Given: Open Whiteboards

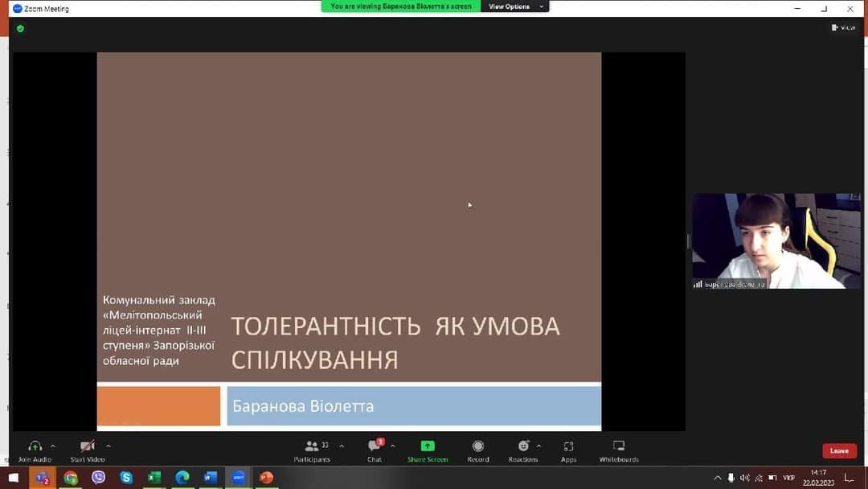Looking at the screenshot, I should 619,446.
